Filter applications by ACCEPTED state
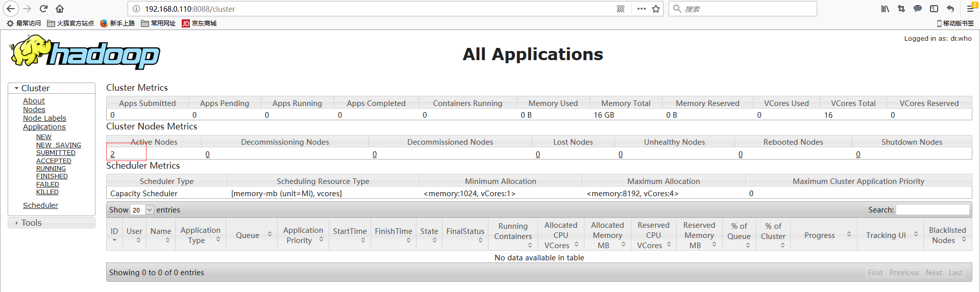 [54, 161]
